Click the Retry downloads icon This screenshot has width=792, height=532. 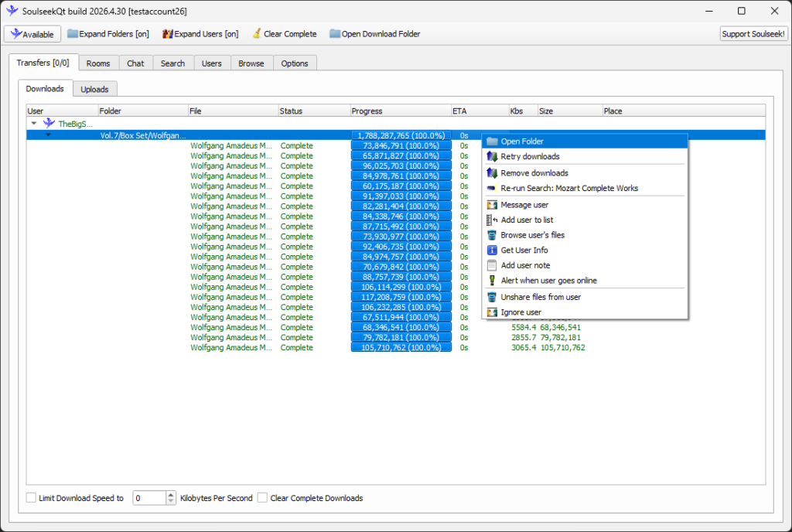(492, 156)
